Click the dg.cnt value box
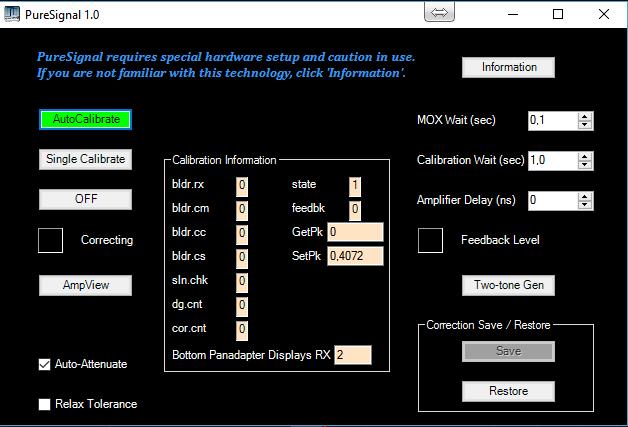The width and height of the screenshot is (628, 427). coord(242,307)
